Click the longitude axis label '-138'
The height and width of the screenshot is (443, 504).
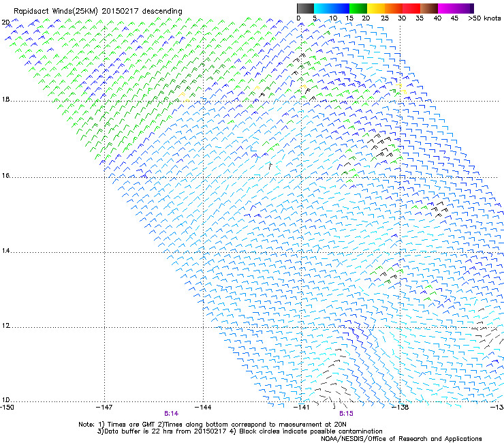click(x=400, y=408)
